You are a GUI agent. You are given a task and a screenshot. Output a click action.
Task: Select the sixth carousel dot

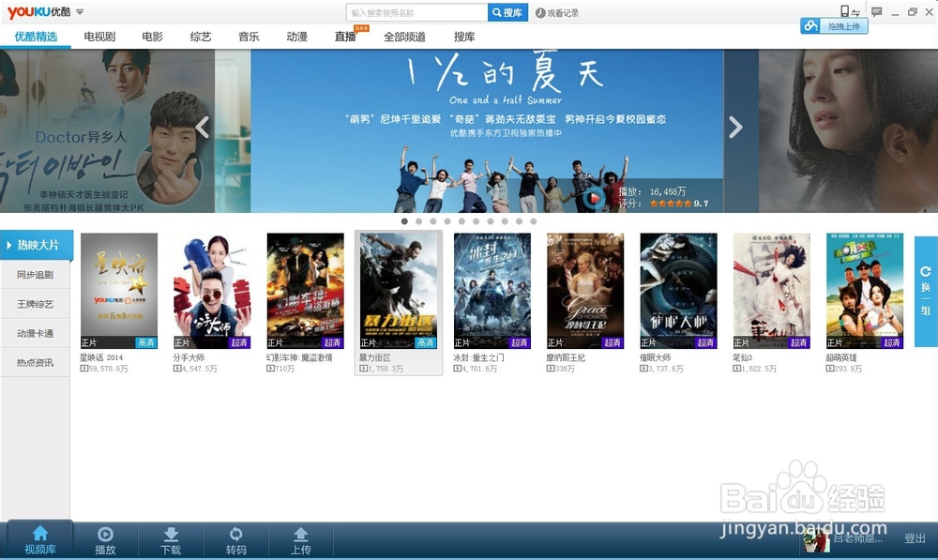(477, 221)
